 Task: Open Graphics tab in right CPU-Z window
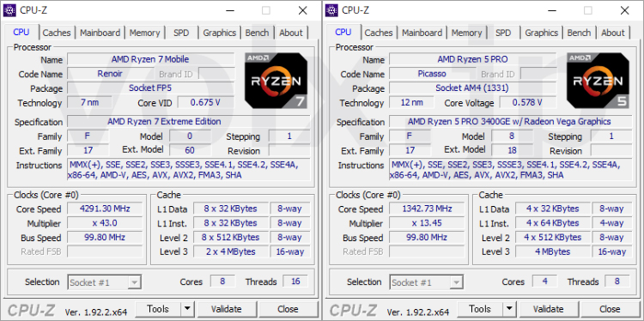tap(542, 33)
